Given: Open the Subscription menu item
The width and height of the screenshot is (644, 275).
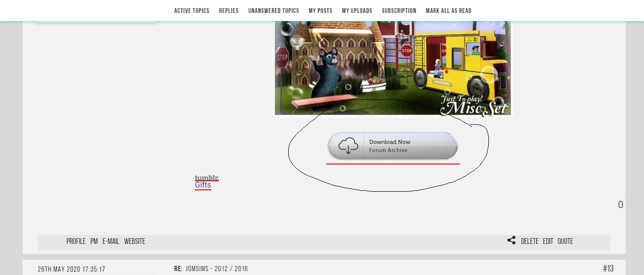Looking at the screenshot, I should tap(399, 11).
